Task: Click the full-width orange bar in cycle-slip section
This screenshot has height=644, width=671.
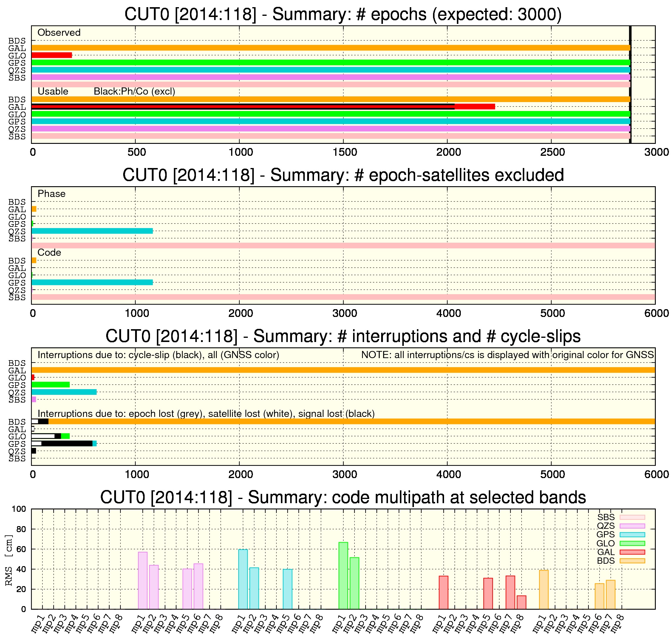Action: pyautogui.click(x=343, y=370)
